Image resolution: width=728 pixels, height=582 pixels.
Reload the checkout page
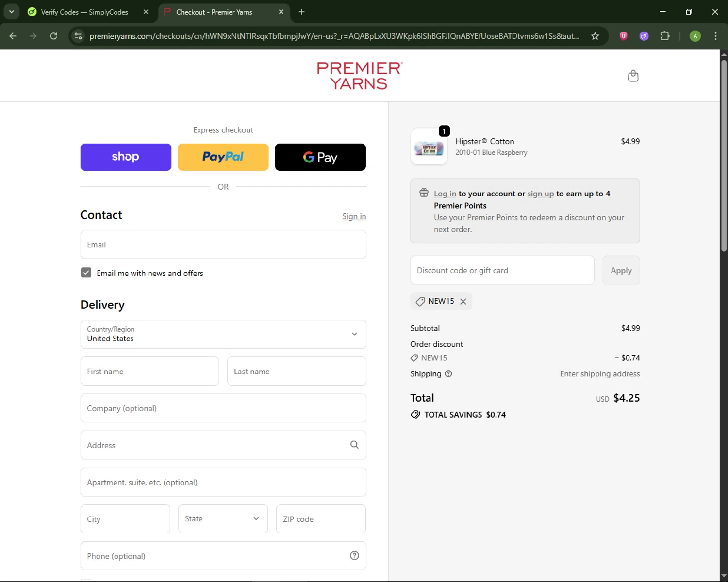(54, 36)
